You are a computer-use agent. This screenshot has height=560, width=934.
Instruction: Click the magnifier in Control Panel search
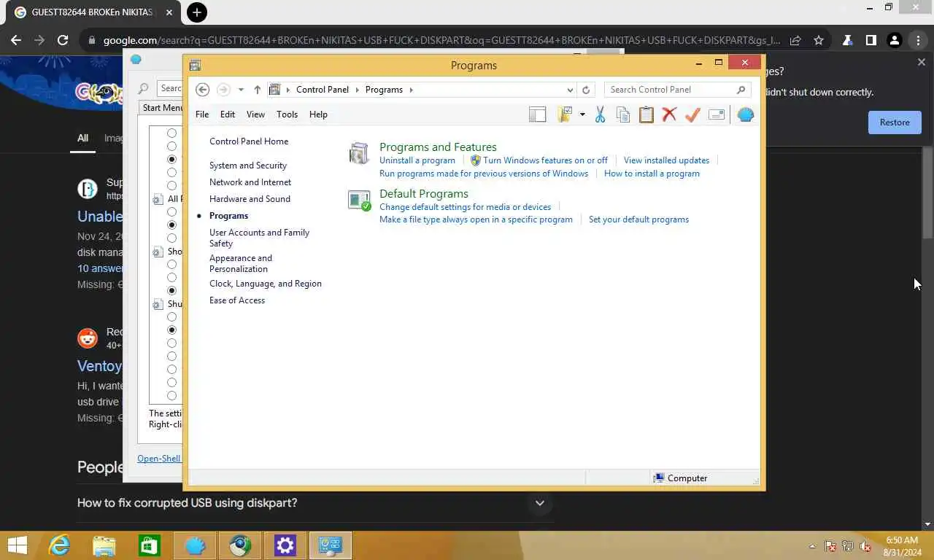(x=741, y=90)
